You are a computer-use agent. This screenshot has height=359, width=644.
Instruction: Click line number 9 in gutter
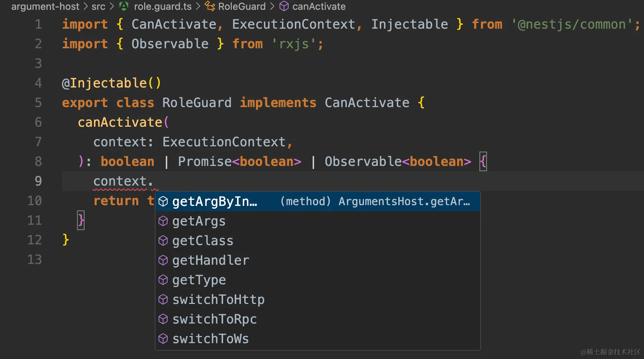tap(38, 181)
